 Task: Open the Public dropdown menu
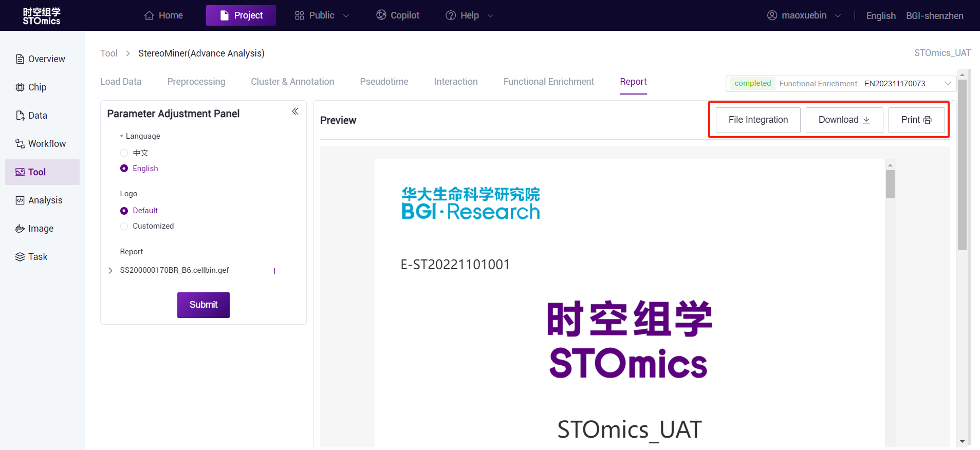pyautogui.click(x=322, y=15)
